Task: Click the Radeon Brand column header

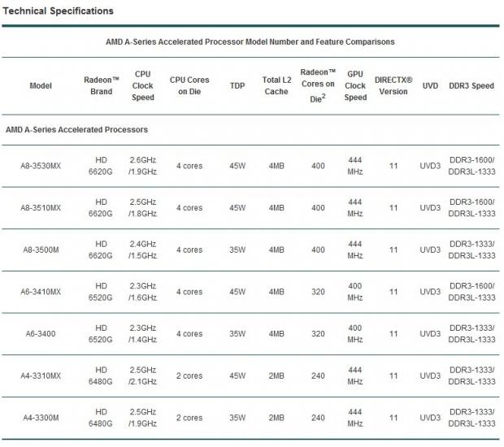Action: tap(102, 85)
